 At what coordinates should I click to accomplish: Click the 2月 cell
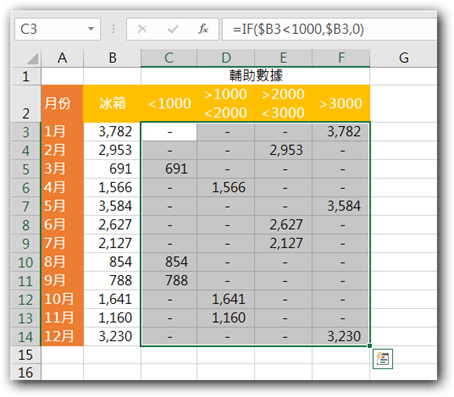point(62,150)
